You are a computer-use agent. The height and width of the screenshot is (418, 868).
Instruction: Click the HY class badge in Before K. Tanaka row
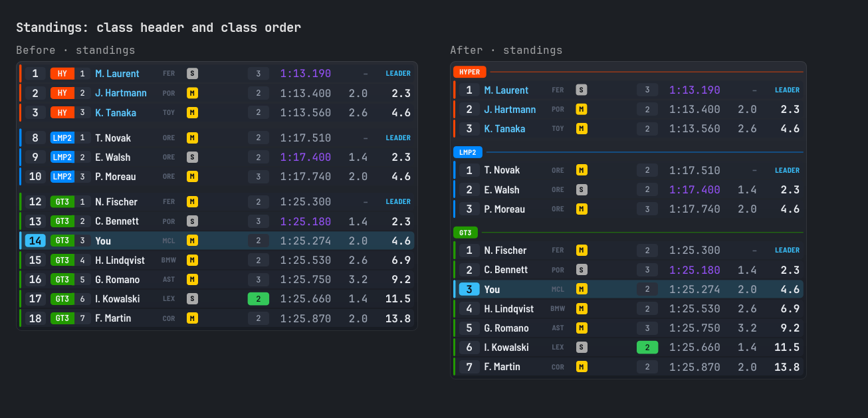(x=62, y=112)
